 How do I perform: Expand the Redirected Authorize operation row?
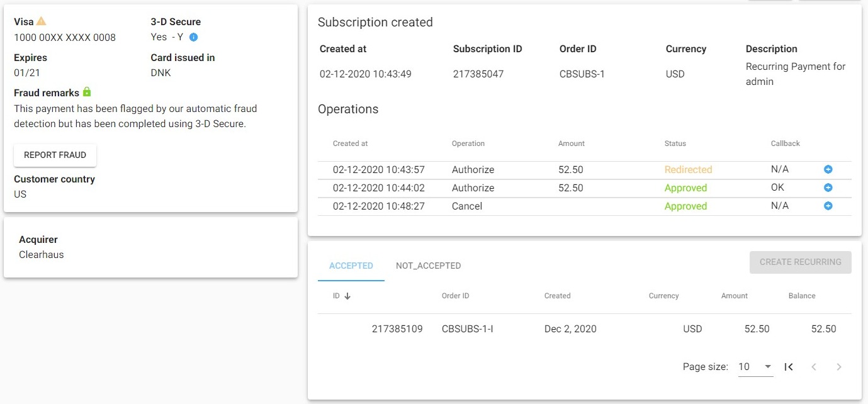pos(828,169)
